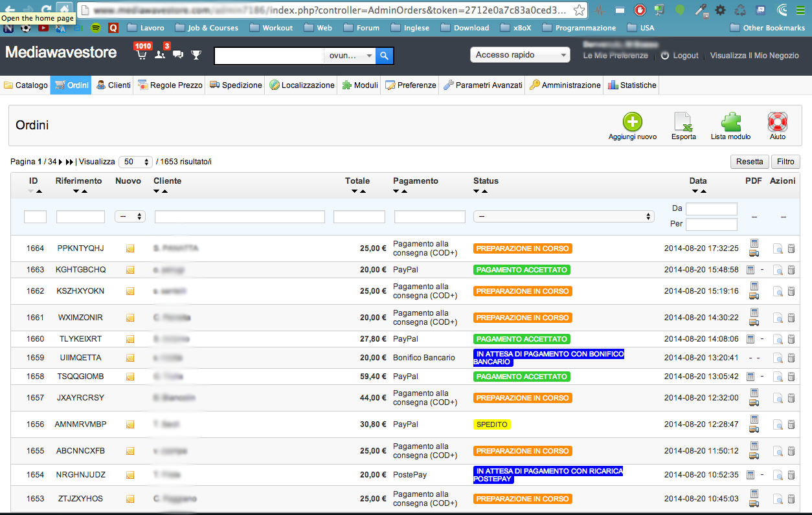Open the Status filter dropdown
This screenshot has width=812, height=515.
click(x=563, y=217)
